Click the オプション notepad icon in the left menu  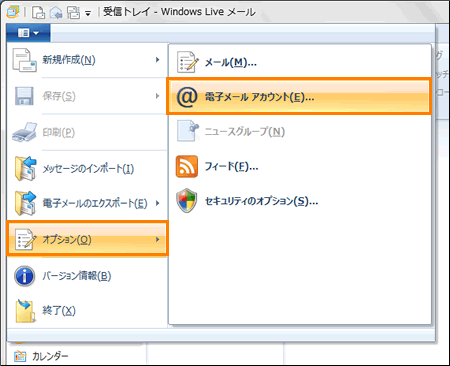pos(25,239)
